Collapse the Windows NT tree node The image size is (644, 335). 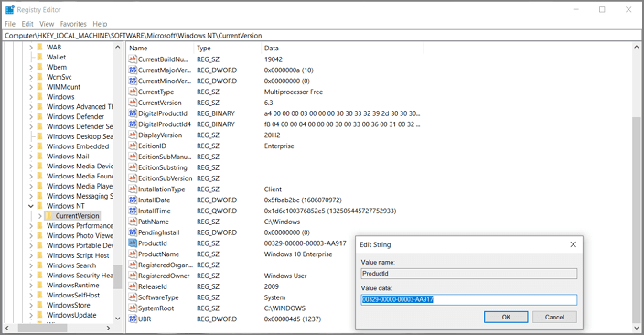[x=31, y=206]
